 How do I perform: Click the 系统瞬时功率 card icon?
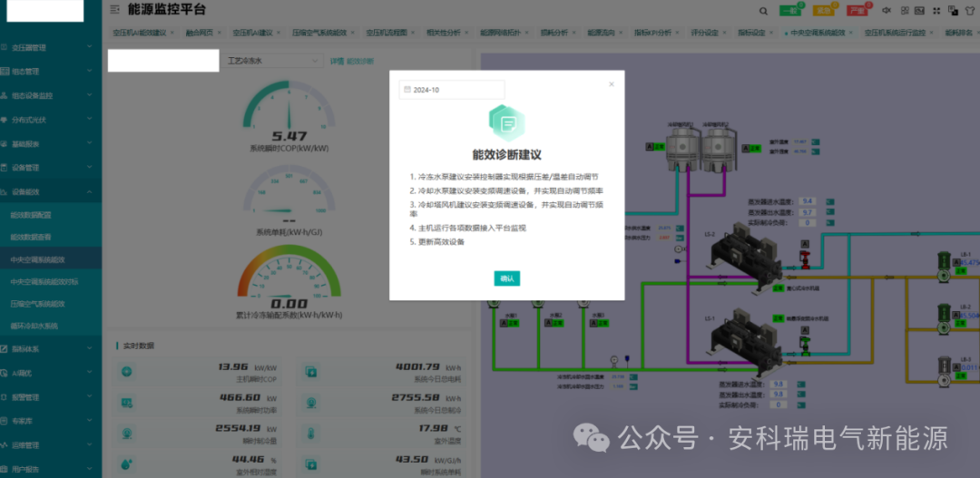[x=127, y=403]
